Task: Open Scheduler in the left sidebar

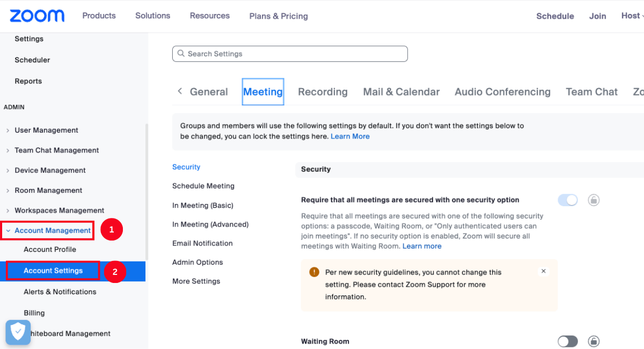Action: point(32,60)
